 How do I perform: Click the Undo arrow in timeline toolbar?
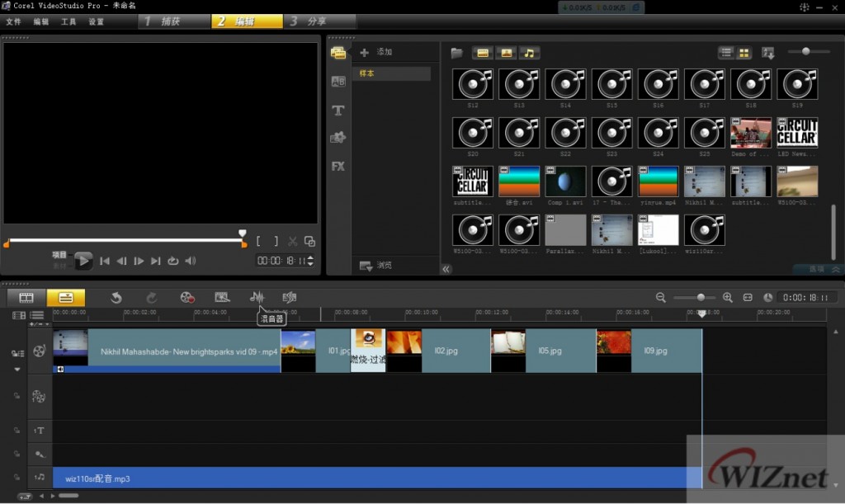[x=116, y=297]
